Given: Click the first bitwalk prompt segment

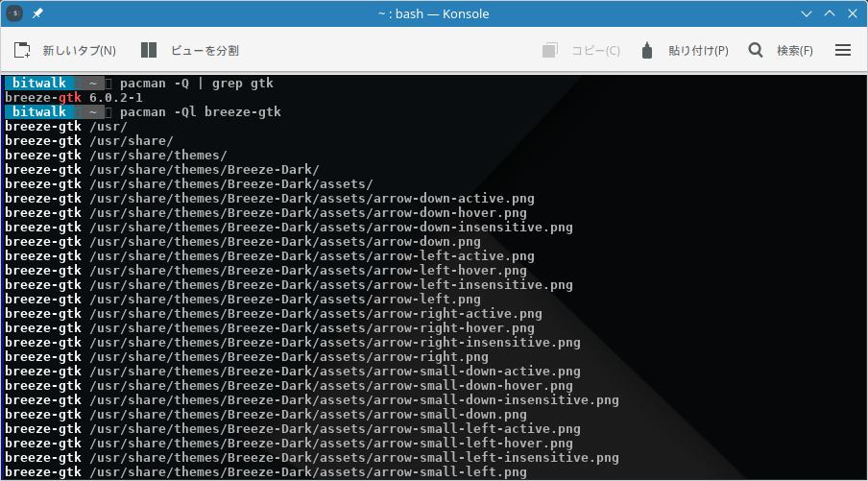Looking at the screenshot, I should (x=38, y=83).
